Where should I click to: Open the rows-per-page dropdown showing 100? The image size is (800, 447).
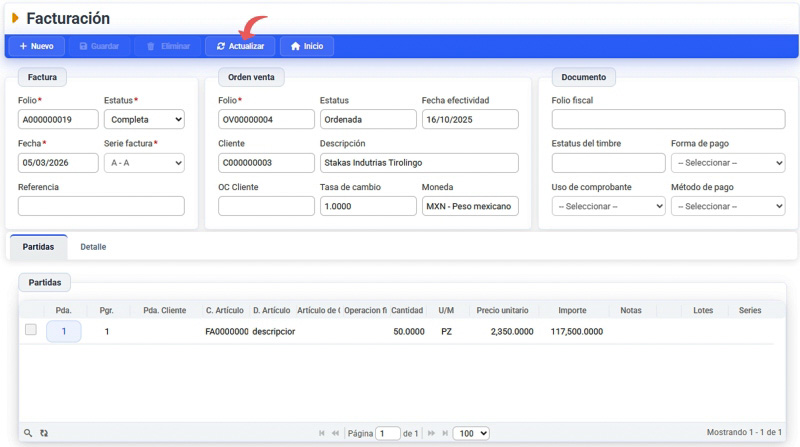point(471,433)
